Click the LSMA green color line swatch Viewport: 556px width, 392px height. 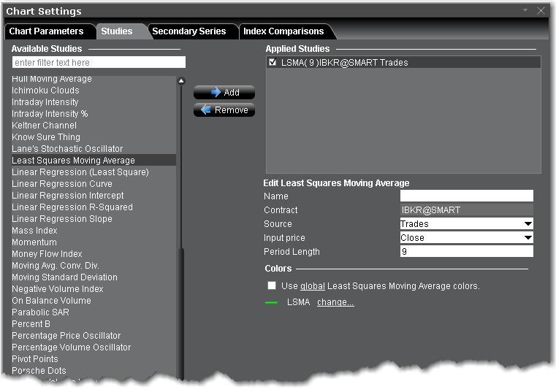[x=271, y=302]
